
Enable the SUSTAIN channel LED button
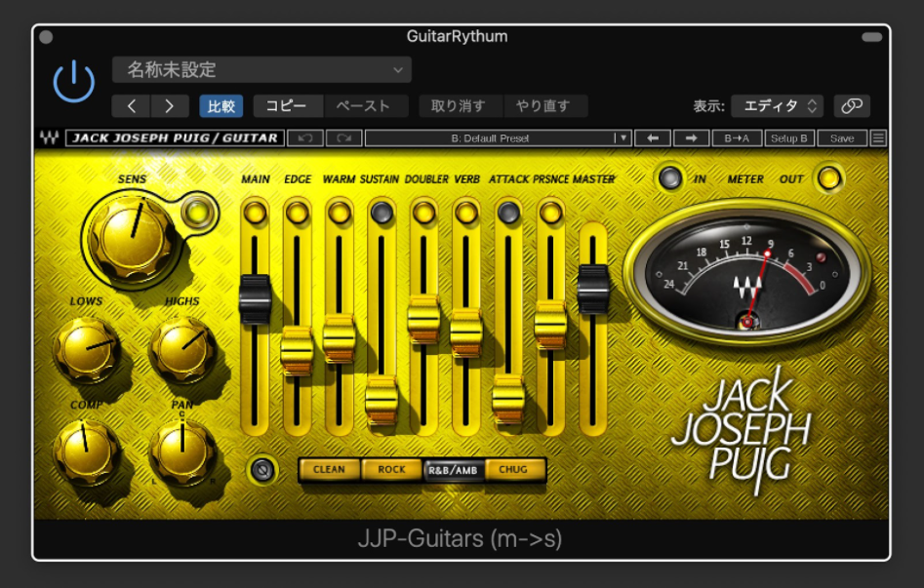382,213
